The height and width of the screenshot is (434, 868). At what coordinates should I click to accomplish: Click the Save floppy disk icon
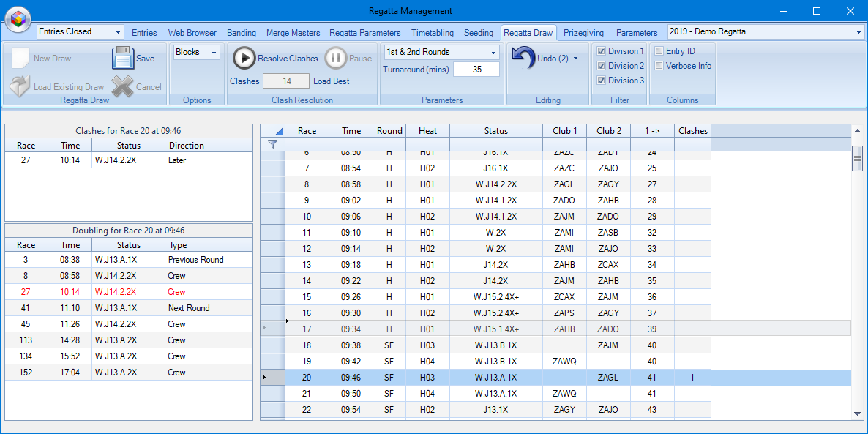[x=122, y=58]
